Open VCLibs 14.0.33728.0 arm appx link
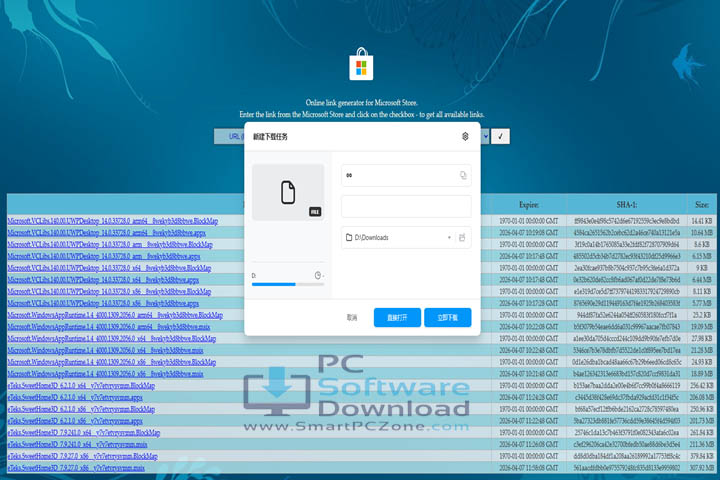720x480 pixels. pyautogui.click(x=104, y=256)
